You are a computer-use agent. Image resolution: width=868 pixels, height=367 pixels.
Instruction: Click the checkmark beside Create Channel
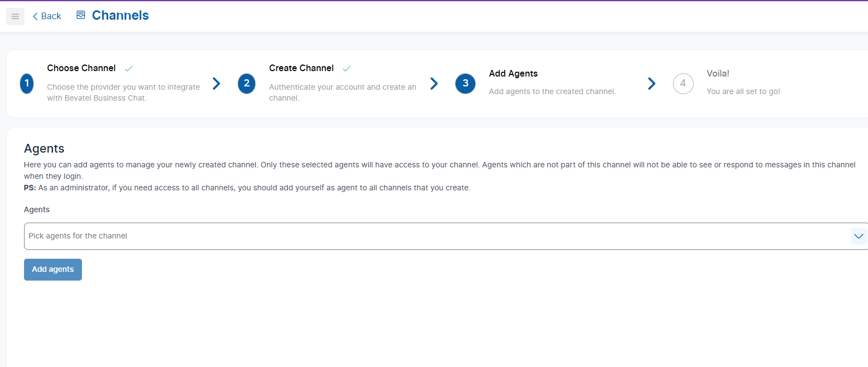(347, 69)
